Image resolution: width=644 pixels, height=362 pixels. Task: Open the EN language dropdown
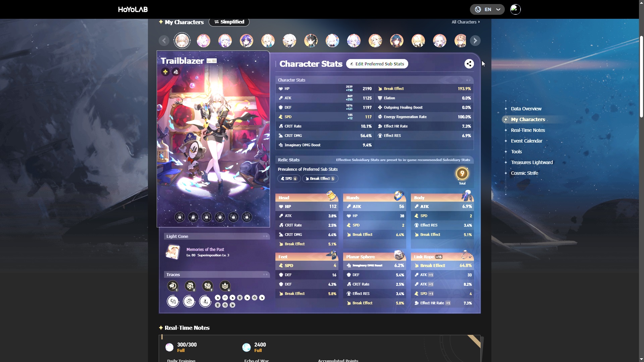tap(487, 9)
